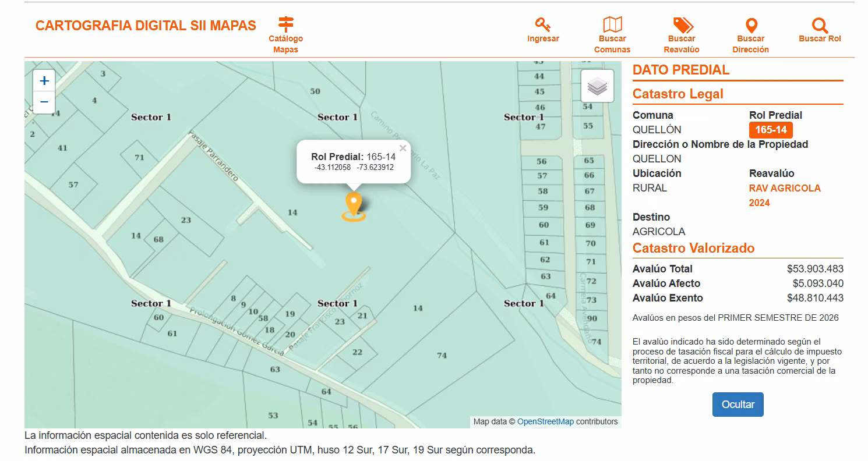Click the Catastro Valorizado heading

tap(693, 248)
